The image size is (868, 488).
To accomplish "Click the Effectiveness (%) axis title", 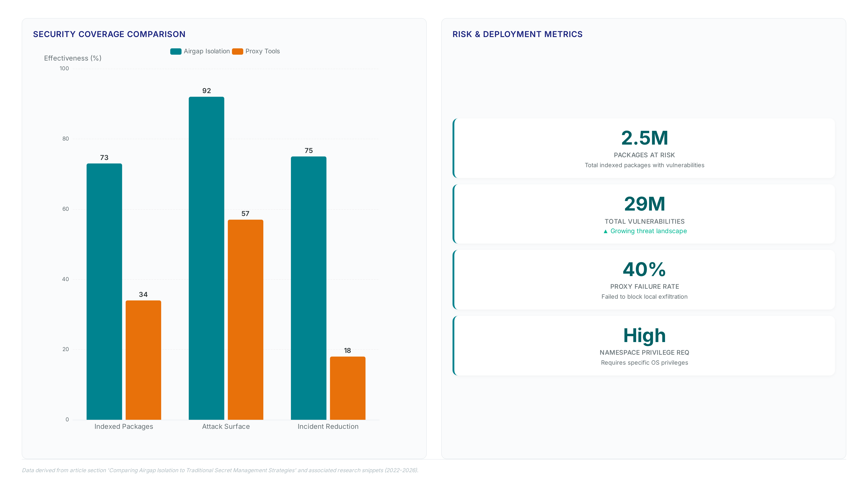I will coord(73,58).
